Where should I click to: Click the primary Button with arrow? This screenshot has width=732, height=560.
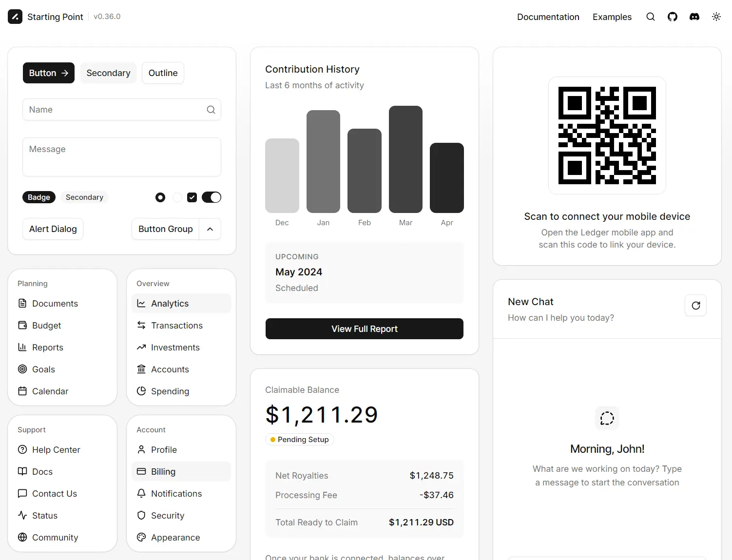[x=49, y=73]
